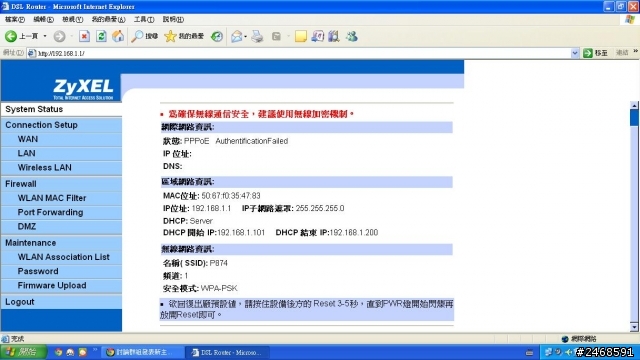Click the page scrollbar down arrow

[x=634, y=327]
